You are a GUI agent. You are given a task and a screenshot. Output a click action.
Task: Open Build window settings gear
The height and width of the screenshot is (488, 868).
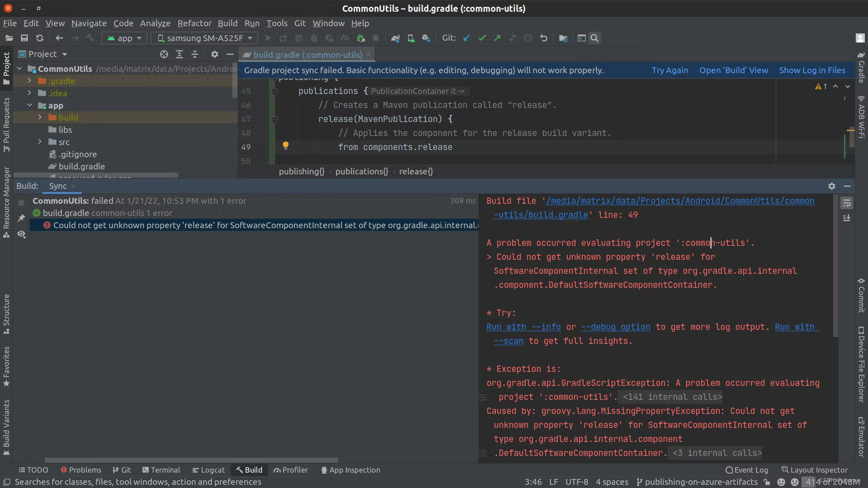(x=832, y=186)
